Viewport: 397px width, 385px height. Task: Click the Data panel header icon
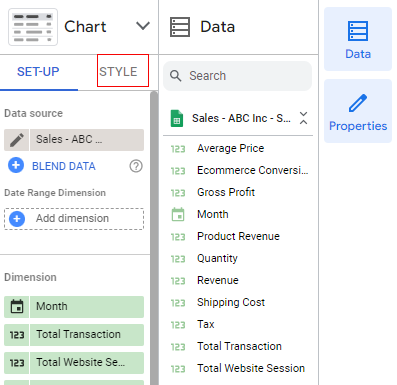tap(180, 27)
